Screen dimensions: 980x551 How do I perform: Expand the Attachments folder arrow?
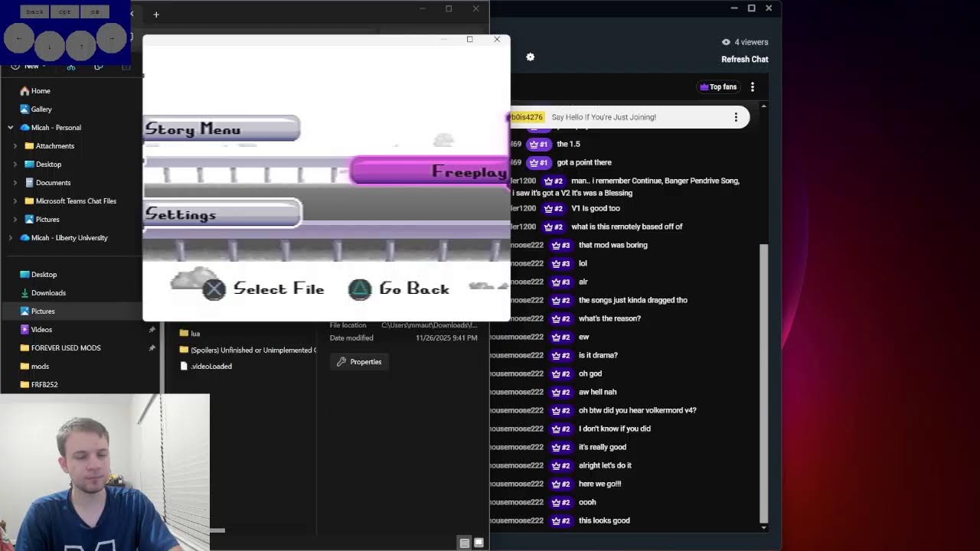coord(15,145)
